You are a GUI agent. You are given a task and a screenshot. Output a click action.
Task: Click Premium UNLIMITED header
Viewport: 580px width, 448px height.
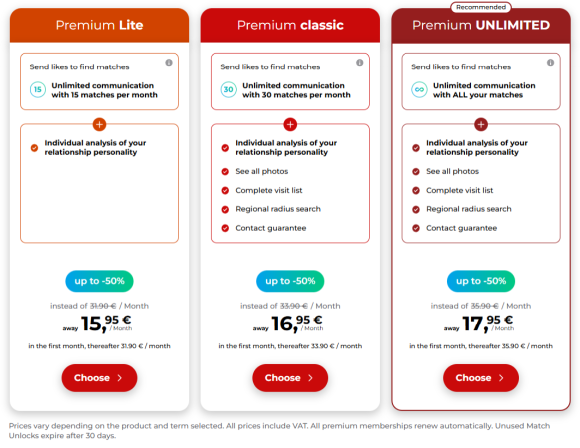[481, 26]
